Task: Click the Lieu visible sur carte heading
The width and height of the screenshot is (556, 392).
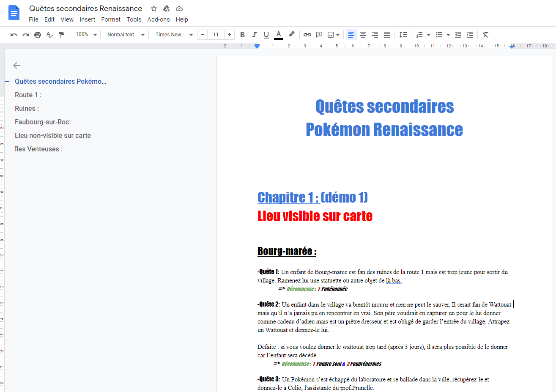Action: (x=315, y=216)
